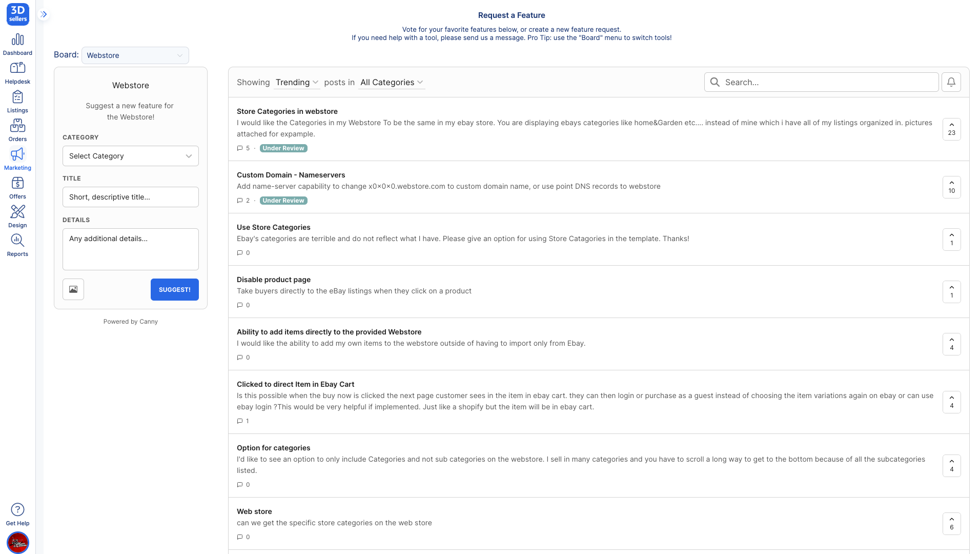Click the Search posts field
Screen dimensions: 980x554
[820, 82]
